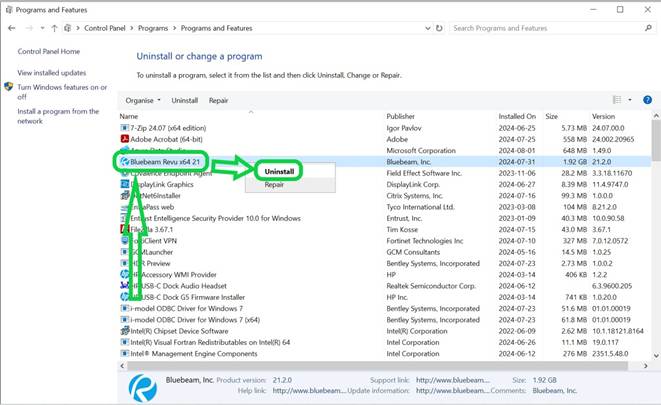The image size is (661, 405).
Task: Click Control Panel in breadcrumb path
Action: [x=105, y=28]
